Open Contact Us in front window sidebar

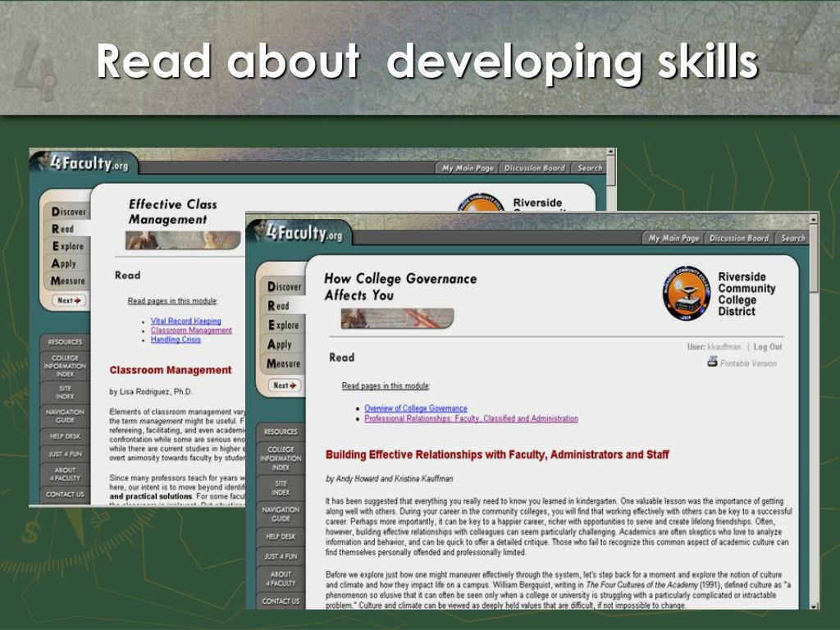pos(281,601)
